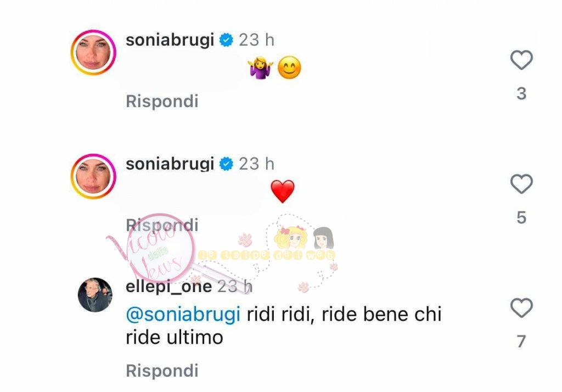The height and width of the screenshot is (392, 562).
Task: View the 7 likes count
Action: pyautogui.click(x=521, y=341)
